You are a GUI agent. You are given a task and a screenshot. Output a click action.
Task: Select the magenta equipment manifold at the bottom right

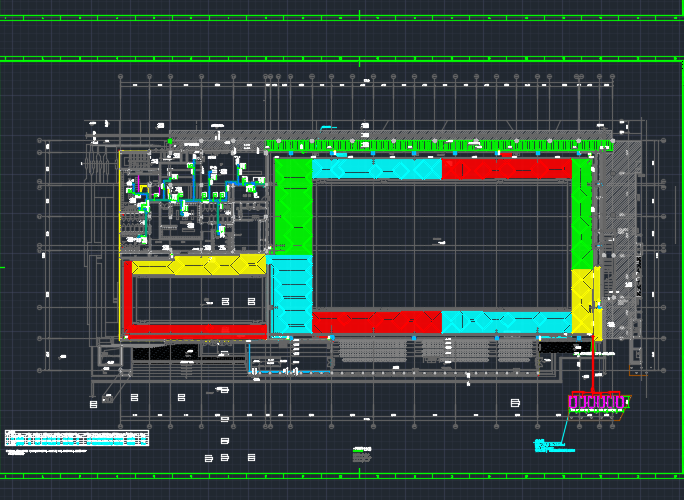tap(596, 402)
